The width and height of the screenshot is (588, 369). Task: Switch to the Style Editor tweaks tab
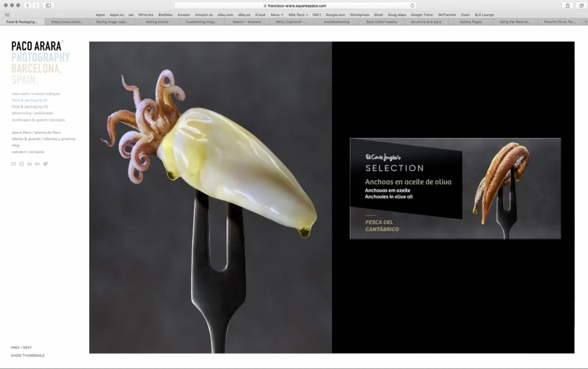tap(381, 22)
